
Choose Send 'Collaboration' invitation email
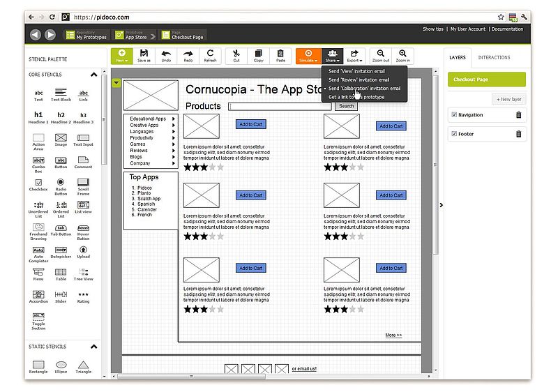364,88
